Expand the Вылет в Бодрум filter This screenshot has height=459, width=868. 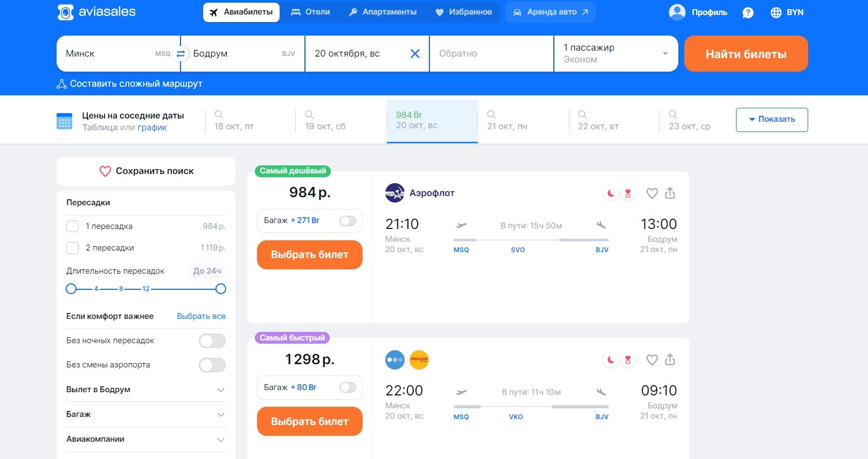click(x=146, y=390)
